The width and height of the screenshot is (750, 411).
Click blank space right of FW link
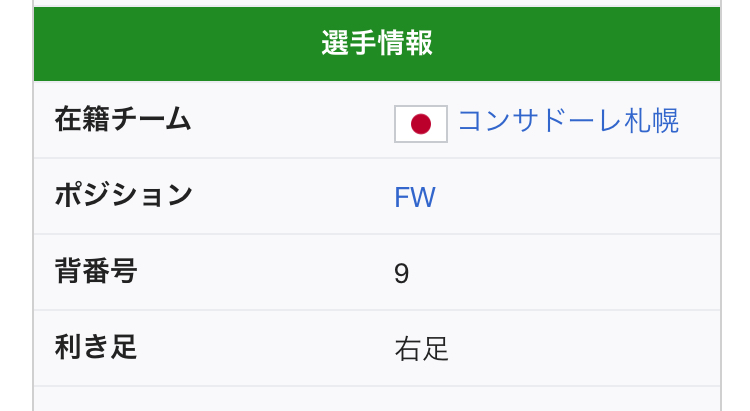coord(580,197)
